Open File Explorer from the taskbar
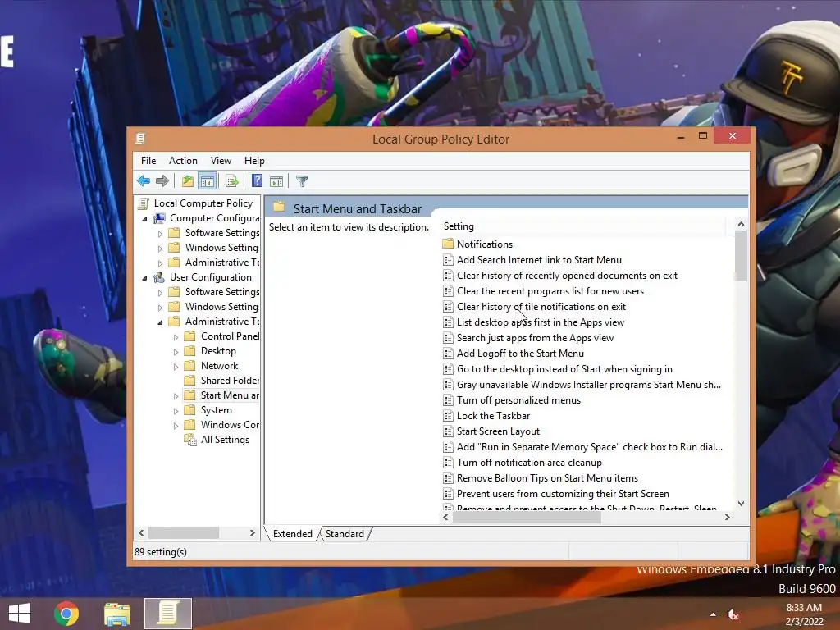Screen dimensions: 840x630 coord(117,614)
